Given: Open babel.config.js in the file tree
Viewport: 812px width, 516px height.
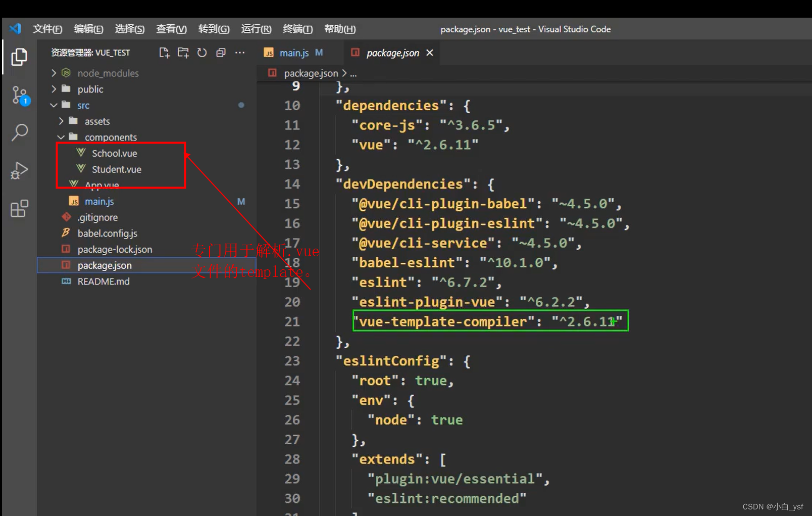Looking at the screenshot, I should click(107, 233).
